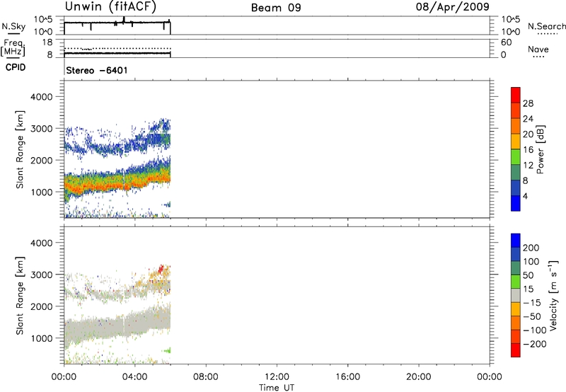Click the solid sky noise trace in top panel
The width and height of the screenshot is (566, 392).
click(117, 23)
